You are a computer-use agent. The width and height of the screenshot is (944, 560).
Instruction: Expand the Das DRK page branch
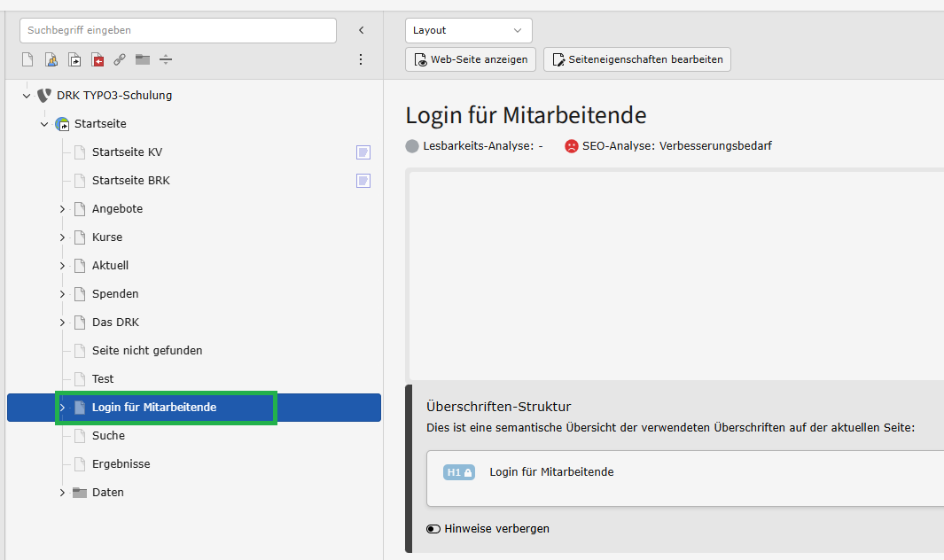coord(62,323)
